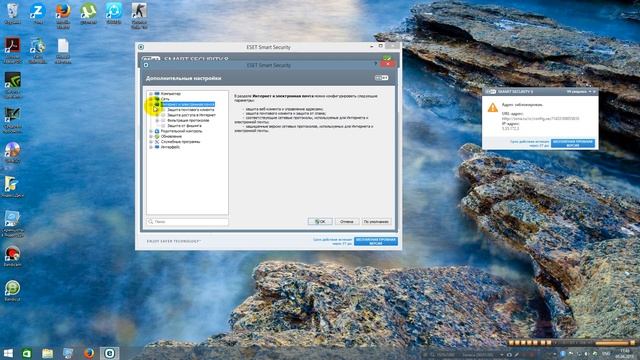Click the help question mark in settings dialog

[x=375, y=64]
